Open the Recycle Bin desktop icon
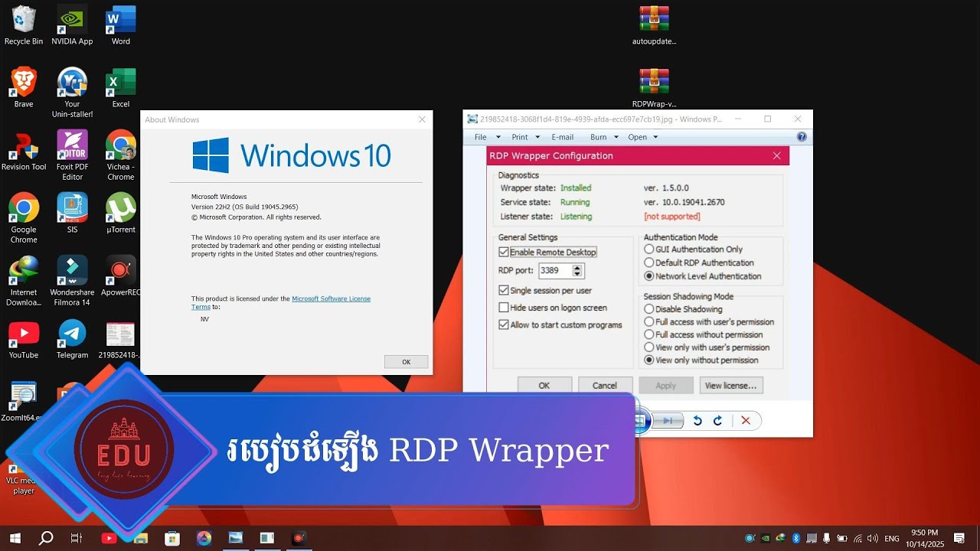980x551 pixels. (24, 25)
